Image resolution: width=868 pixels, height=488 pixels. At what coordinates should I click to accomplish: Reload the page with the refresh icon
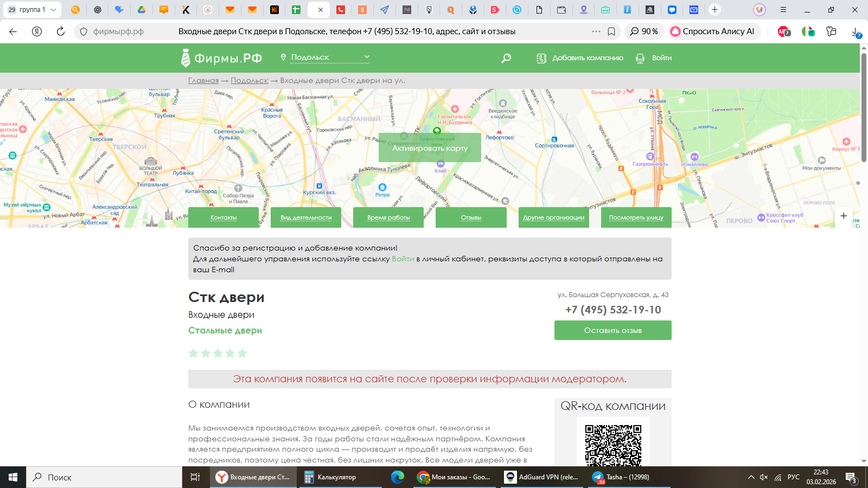(x=61, y=31)
